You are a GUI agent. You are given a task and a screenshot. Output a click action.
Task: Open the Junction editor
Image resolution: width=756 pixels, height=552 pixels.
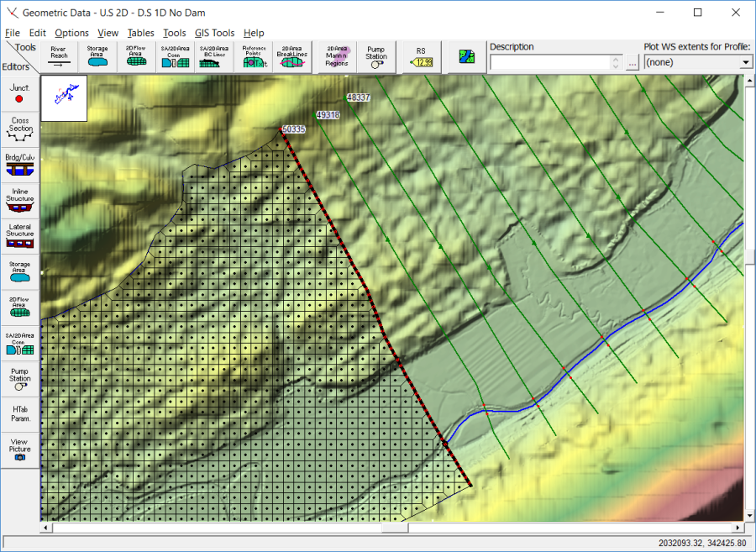click(x=20, y=93)
